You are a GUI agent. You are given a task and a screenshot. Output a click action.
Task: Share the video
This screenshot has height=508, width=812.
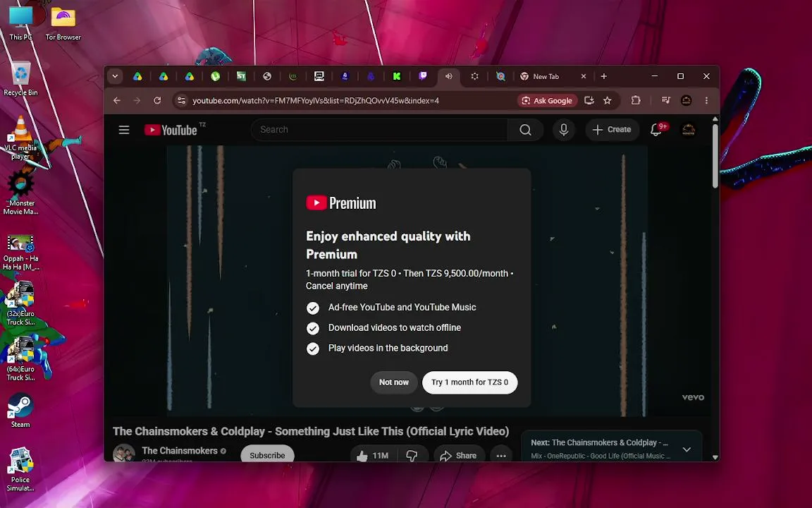[459, 455]
